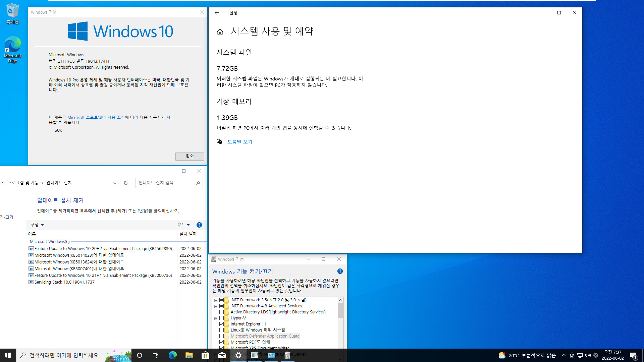644x362 pixels.
Task: Open the Start menu
Action: [x=8, y=355]
